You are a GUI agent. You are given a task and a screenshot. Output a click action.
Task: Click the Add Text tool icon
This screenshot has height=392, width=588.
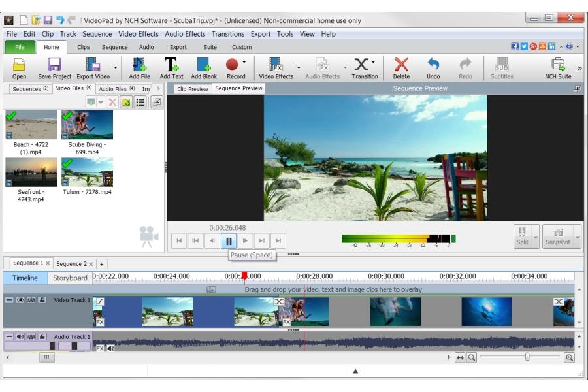(171, 65)
